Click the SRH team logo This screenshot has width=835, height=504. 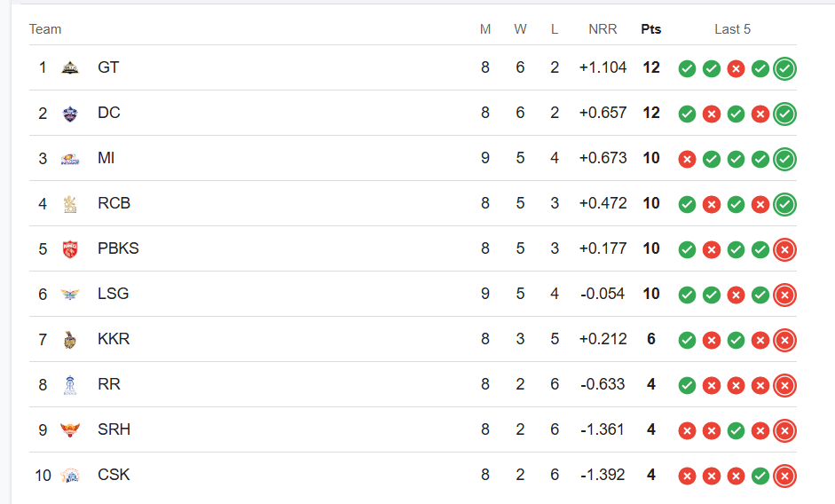click(x=70, y=429)
